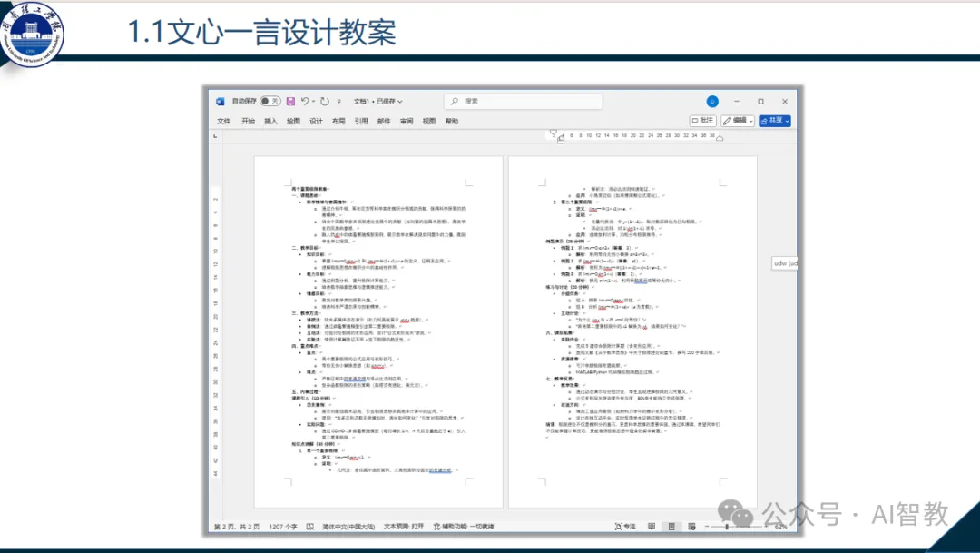The width and height of the screenshot is (980, 553).
Task: Maximize the Word window
Action: [760, 102]
